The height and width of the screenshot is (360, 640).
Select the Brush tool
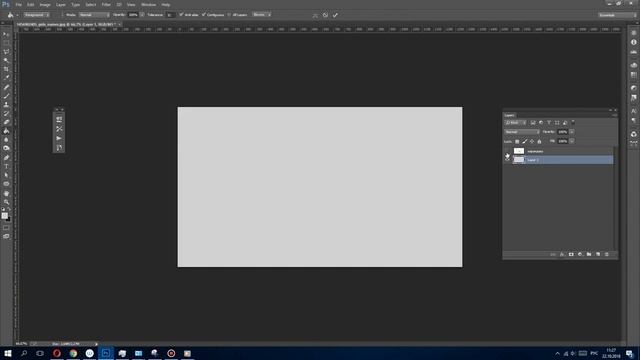tap(6, 96)
